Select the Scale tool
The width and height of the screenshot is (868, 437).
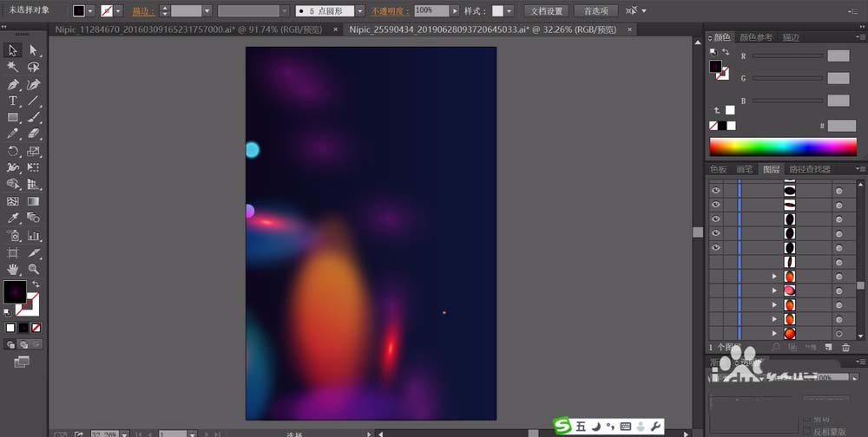click(x=33, y=151)
